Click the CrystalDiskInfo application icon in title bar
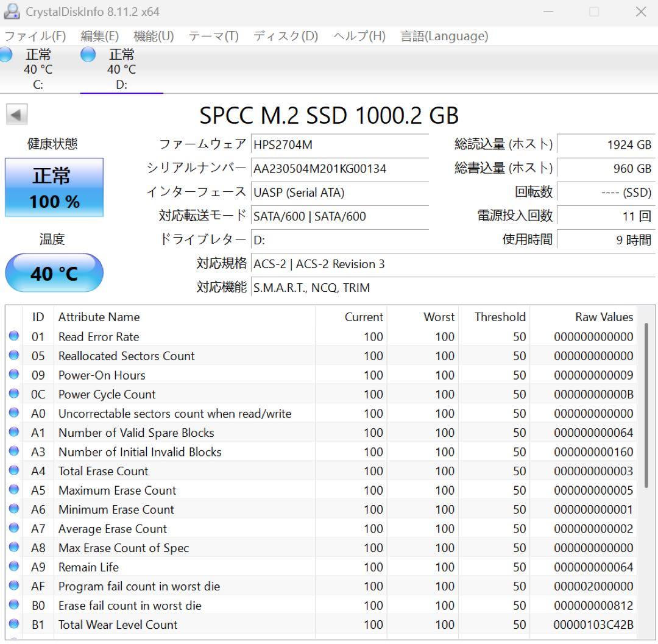658x644 pixels. tap(12, 11)
